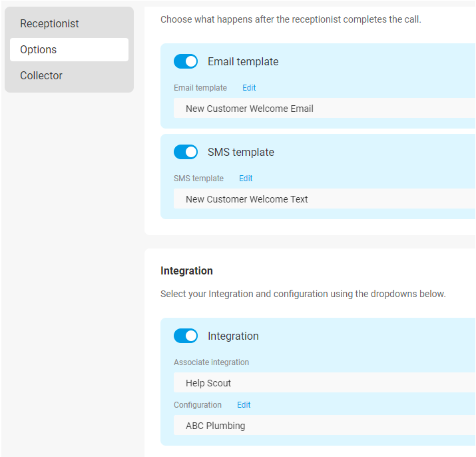The height and width of the screenshot is (457, 476).
Task: Click the small grey SMS template field label
Action: tap(198, 179)
